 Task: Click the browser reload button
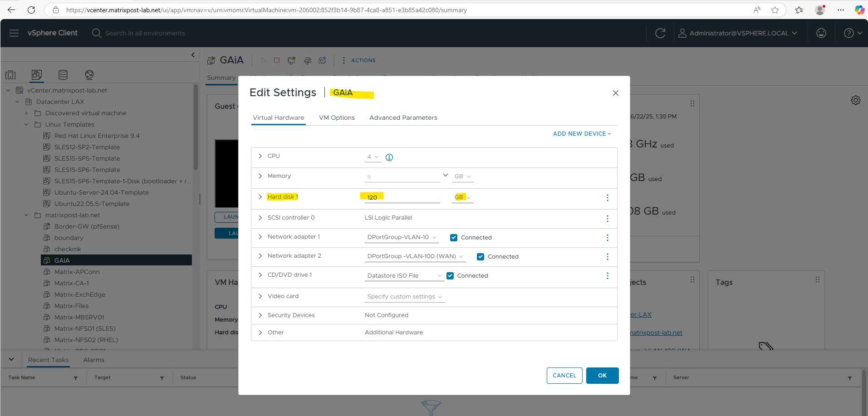tap(31, 10)
